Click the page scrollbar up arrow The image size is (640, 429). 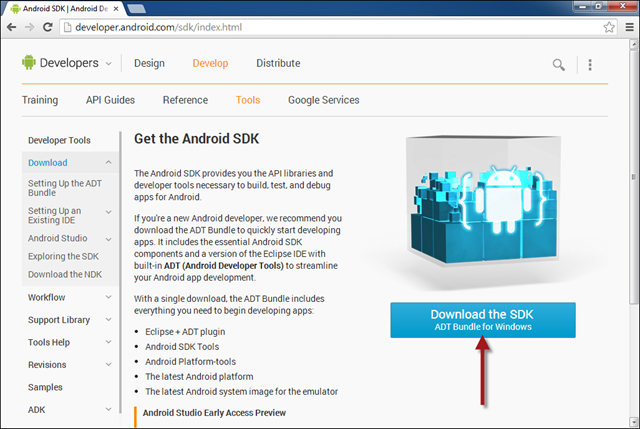pos(633,44)
